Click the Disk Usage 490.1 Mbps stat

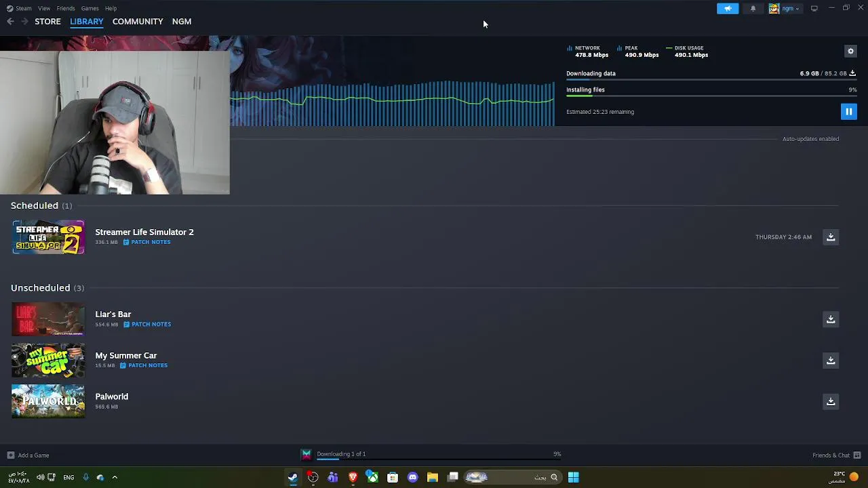(688, 52)
